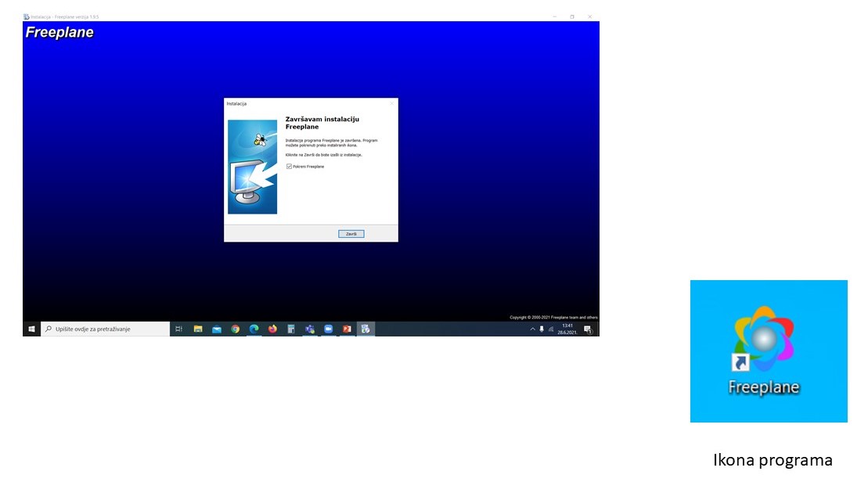Click the setup wizard computer image
868x482 pixels.
pyautogui.click(x=253, y=167)
